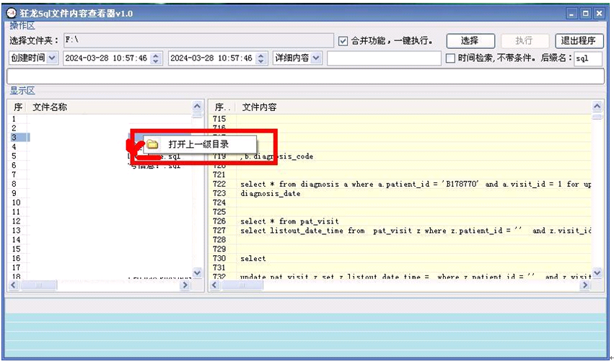Select line 730 containing select
Screen dimensions: 614x364
click(401, 258)
